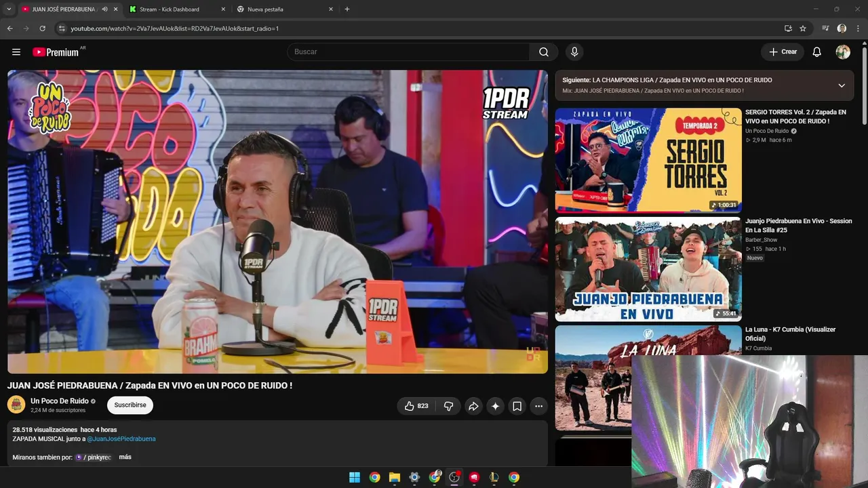
Task: Open the gear-shaped Chrome settings taskbar icon
Action: pos(414,477)
